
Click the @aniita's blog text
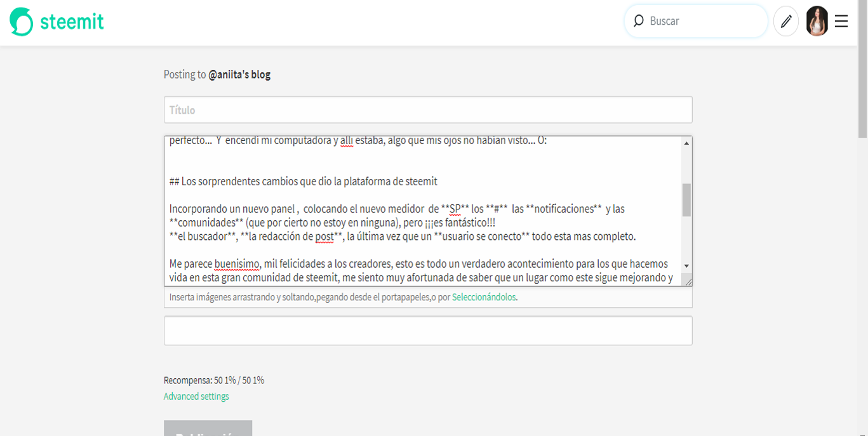pyautogui.click(x=239, y=75)
